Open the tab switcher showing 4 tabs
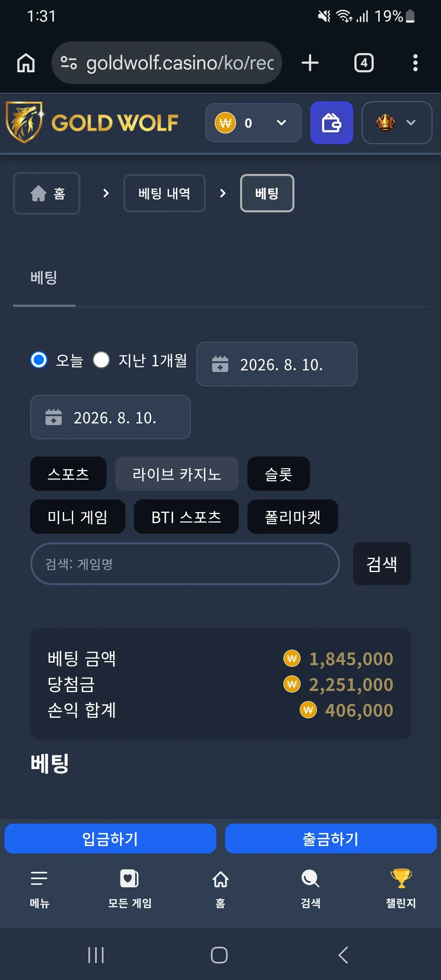The image size is (441, 980). pos(364,63)
